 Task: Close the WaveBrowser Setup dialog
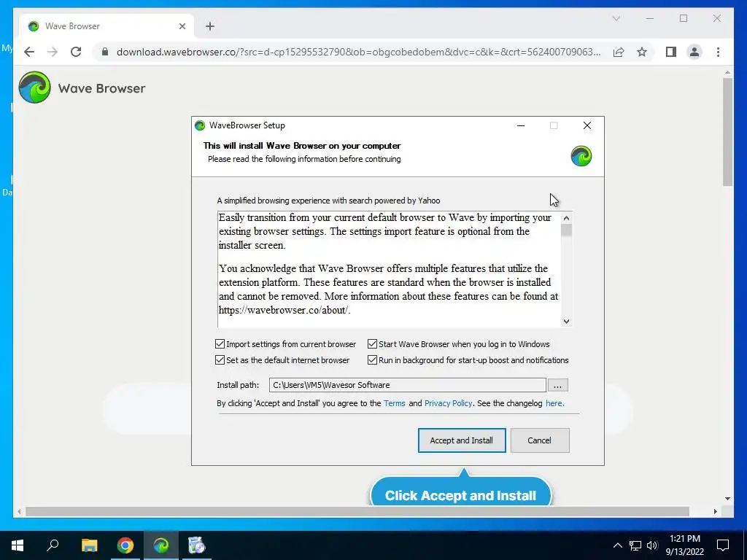[587, 125]
